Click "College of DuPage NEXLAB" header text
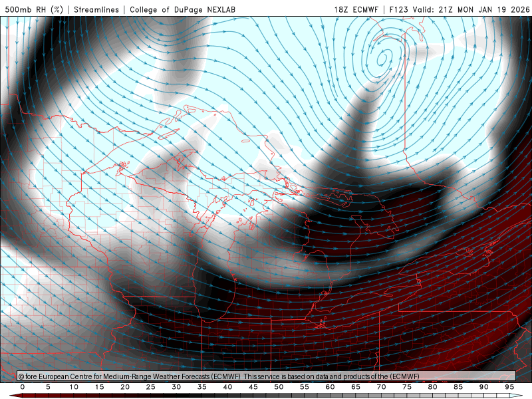This screenshot has width=532, height=399. (182, 9)
